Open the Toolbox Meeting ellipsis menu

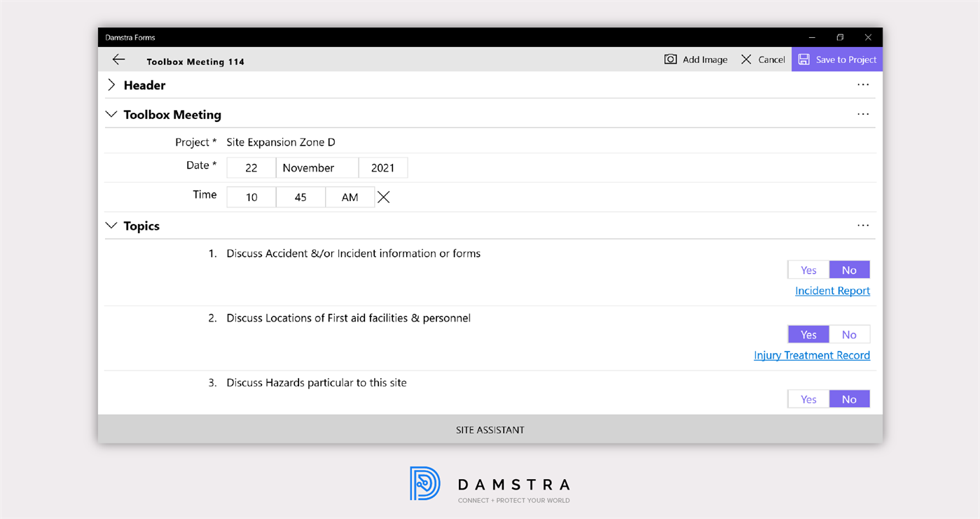(863, 113)
